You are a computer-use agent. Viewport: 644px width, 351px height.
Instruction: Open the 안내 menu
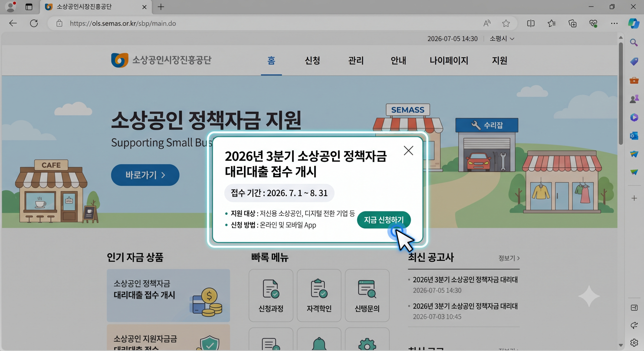coord(398,61)
